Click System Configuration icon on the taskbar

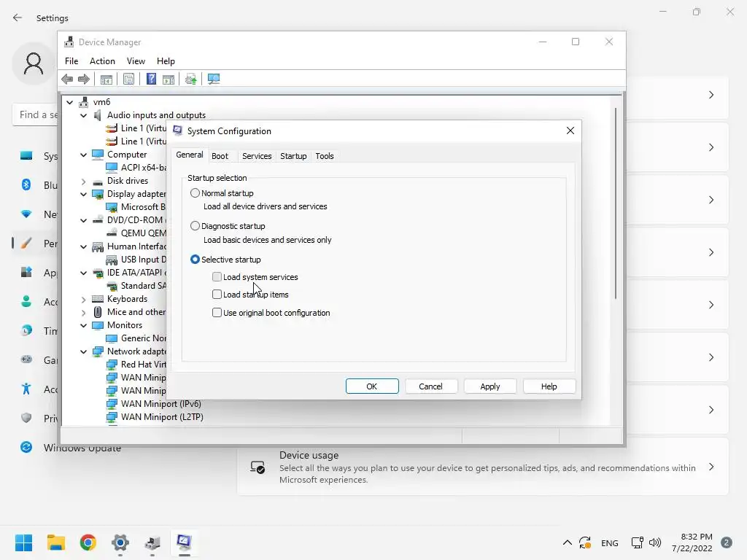185,542
